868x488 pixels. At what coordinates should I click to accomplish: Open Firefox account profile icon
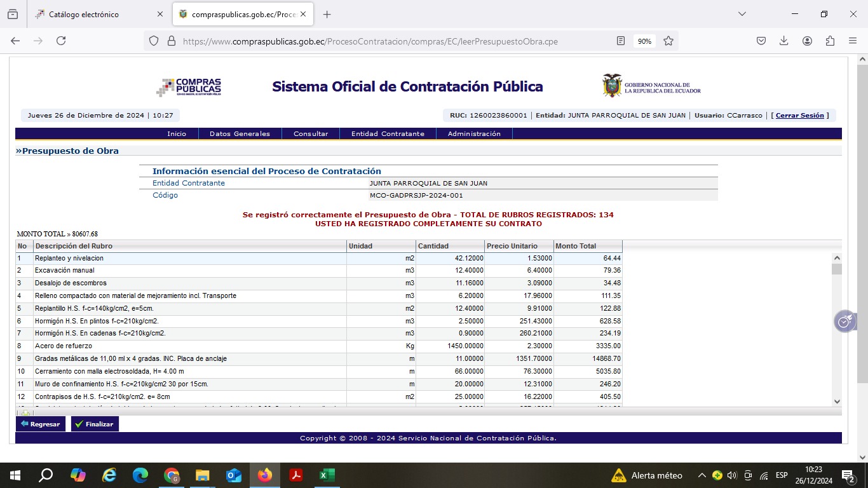(x=807, y=41)
